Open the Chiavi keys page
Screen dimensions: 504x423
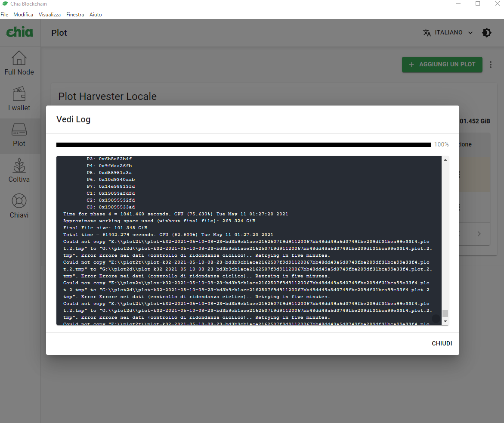coord(19,206)
